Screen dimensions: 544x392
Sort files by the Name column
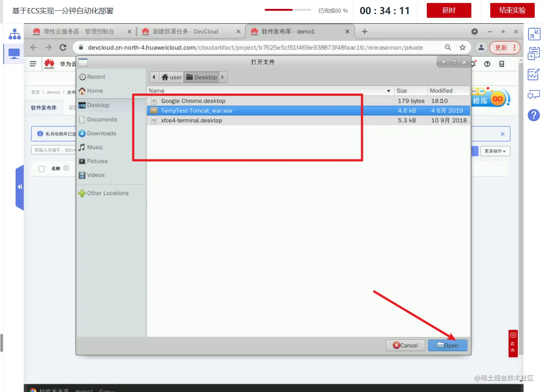pos(270,90)
